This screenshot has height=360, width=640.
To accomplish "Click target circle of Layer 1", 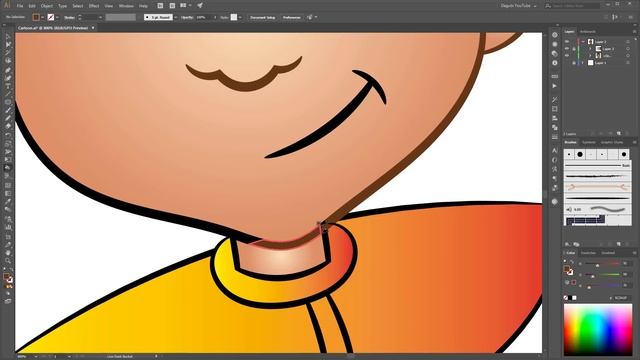I will click(628, 63).
